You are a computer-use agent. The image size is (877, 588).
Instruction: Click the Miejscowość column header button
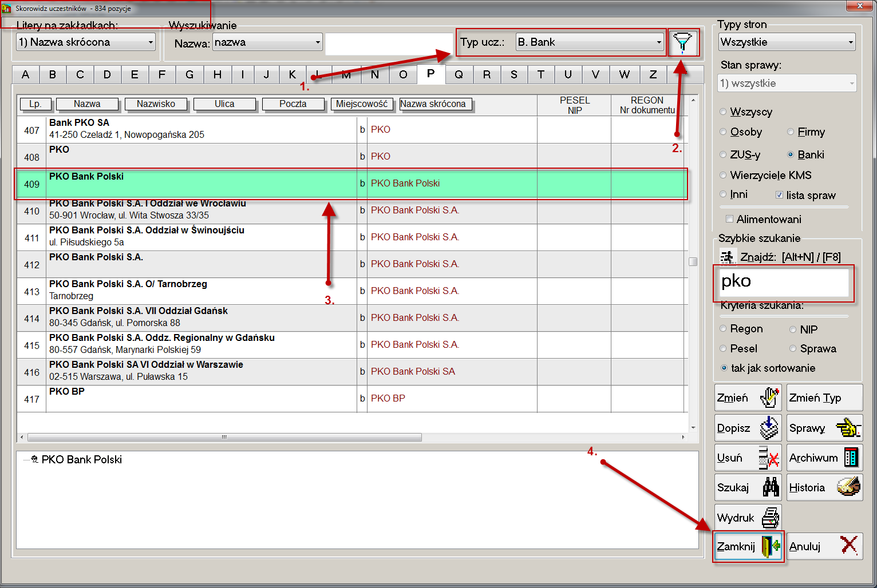362,104
